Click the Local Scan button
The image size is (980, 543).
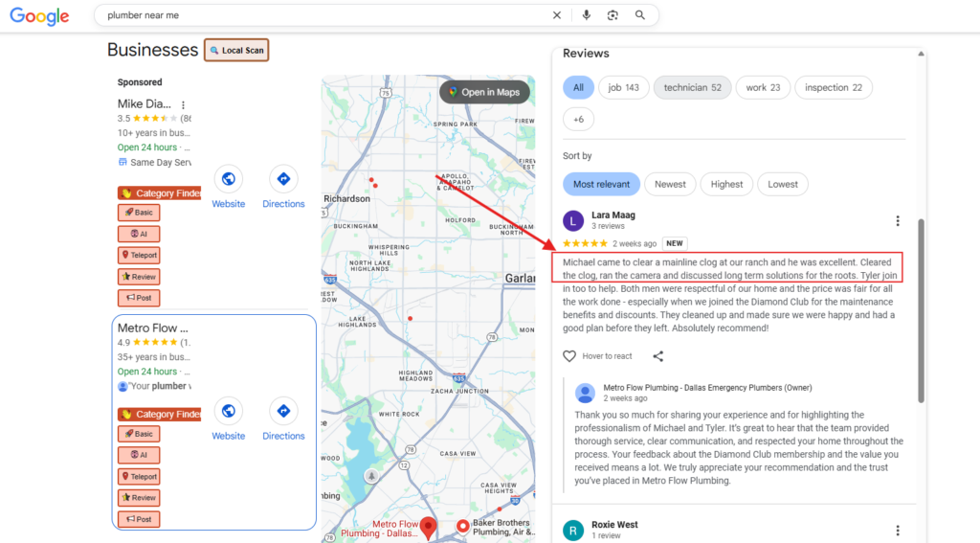click(x=236, y=51)
